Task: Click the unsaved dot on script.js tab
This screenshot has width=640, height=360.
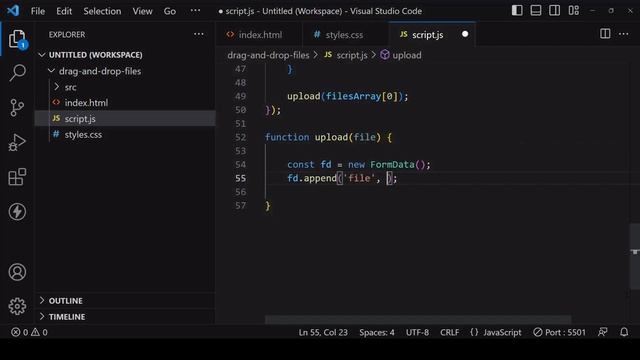Action: 465,34
